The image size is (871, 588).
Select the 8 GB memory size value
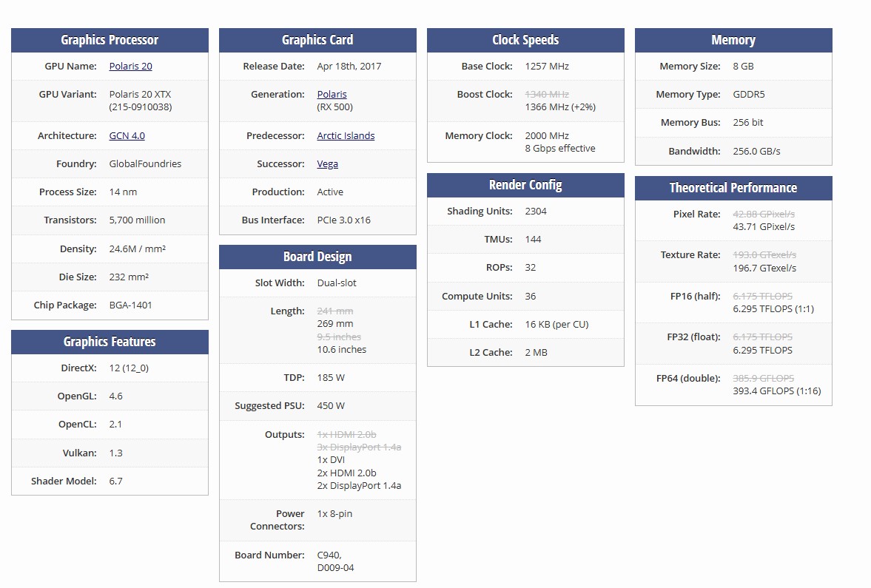pyautogui.click(x=743, y=66)
